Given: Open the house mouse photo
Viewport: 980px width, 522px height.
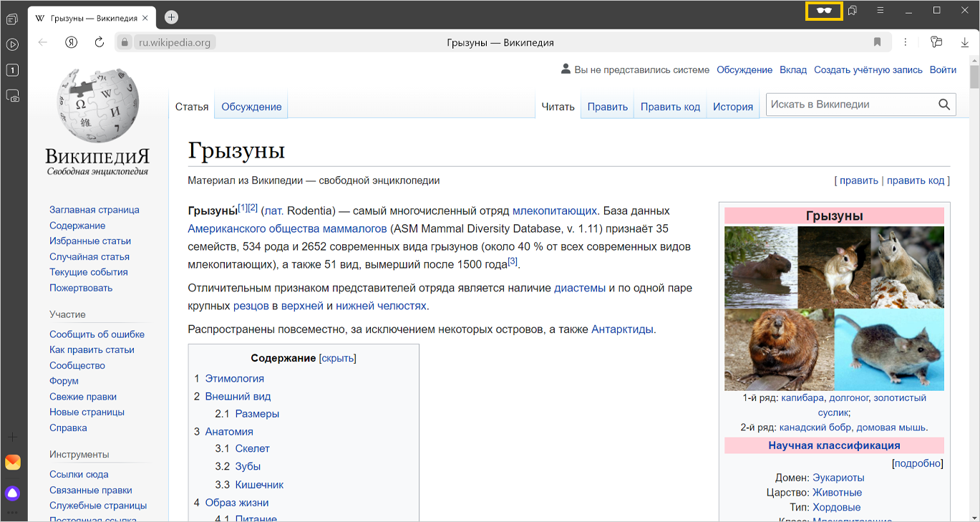Looking at the screenshot, I should pyautogui.click(x=889, y=349).
